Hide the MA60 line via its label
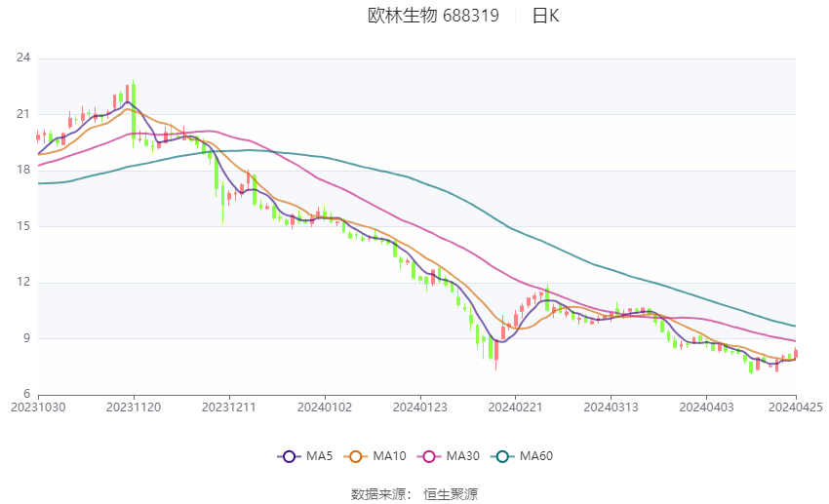Screen dimensions: 829x504 (536, 456)
